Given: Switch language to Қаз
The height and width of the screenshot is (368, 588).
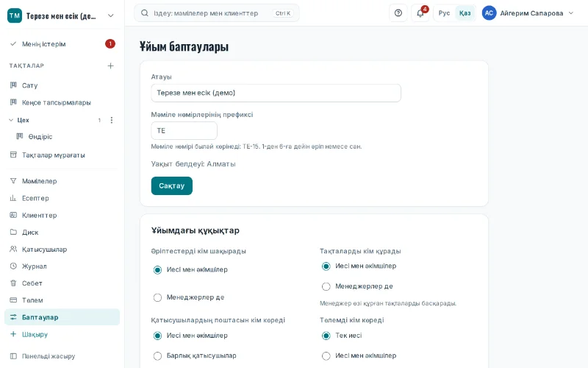Looking at the screenshot, I should (465, 13).
